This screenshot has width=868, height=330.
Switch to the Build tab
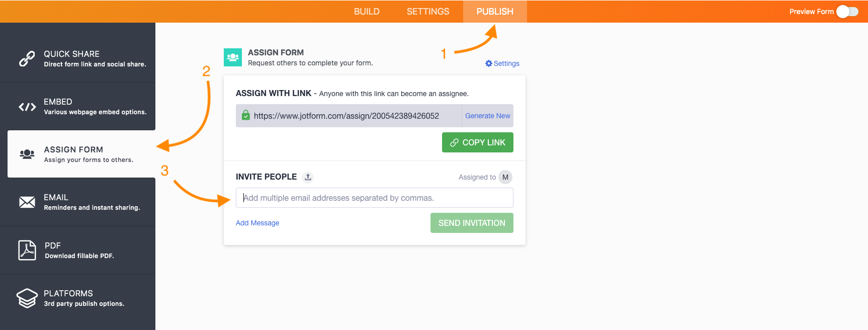click(367, 12)
